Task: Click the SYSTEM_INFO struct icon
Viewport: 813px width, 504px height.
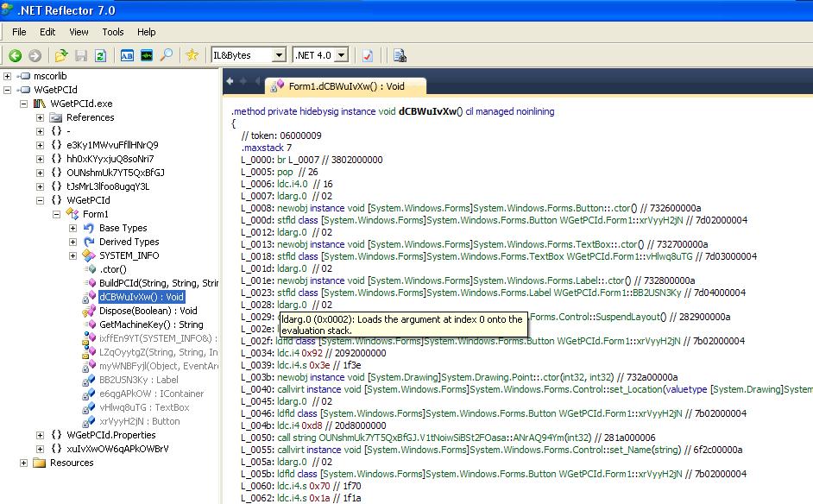Action: pos(89,255)
